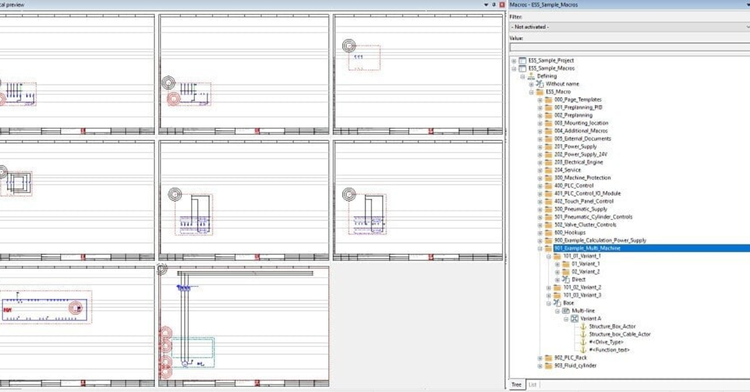Switch to the List tab

[532, 384]
